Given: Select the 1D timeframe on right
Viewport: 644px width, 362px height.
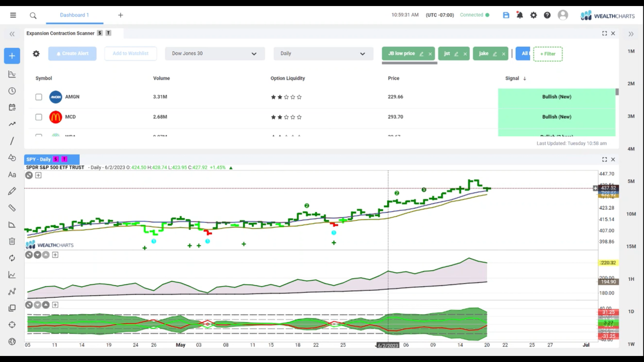Looking at the screenshot, I should [x=631, y=312].
